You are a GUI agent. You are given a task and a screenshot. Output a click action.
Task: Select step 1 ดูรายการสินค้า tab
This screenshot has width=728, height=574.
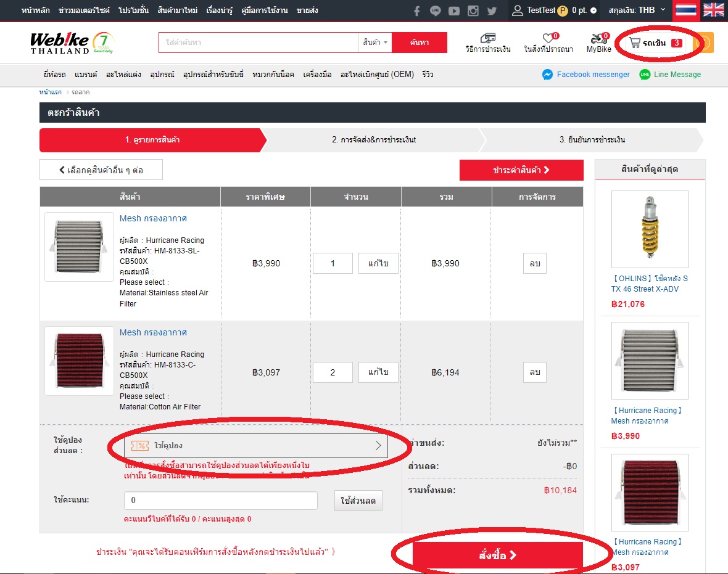click(152, 140)
